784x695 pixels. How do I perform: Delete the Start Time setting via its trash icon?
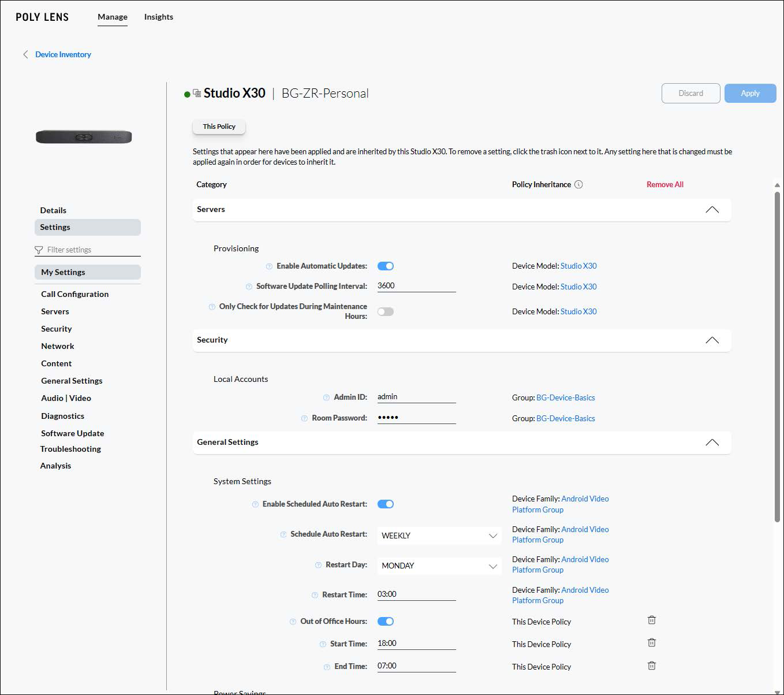tap(651, 642)
